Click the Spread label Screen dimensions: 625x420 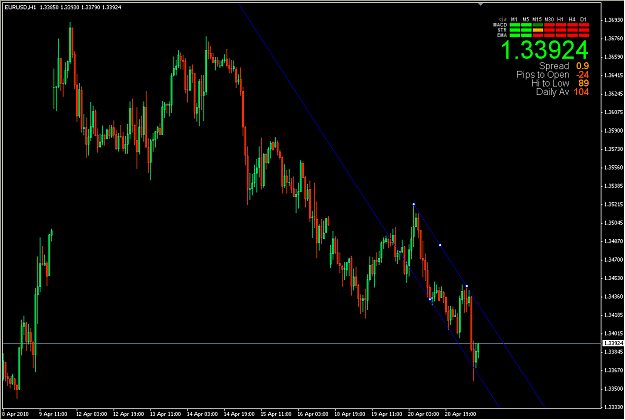pyautogui.click(x=554, y=66)
